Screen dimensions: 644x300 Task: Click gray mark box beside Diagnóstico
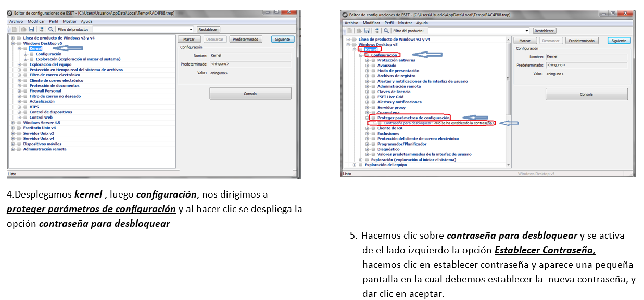(373, 149)
